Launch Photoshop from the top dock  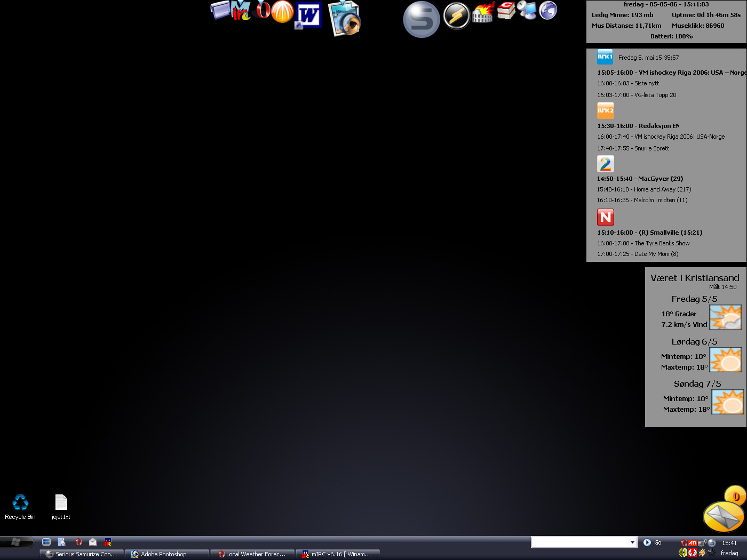345,19
